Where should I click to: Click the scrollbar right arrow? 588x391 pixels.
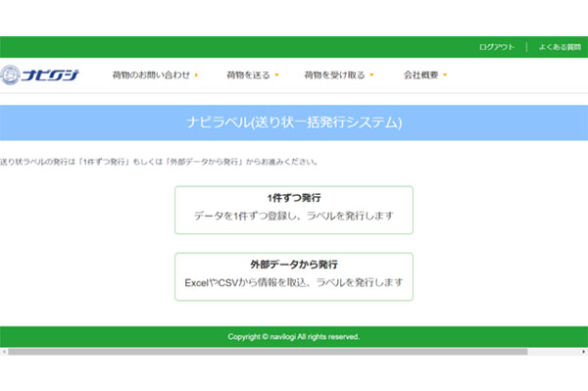pyautogui.click(x=584, y=352)
